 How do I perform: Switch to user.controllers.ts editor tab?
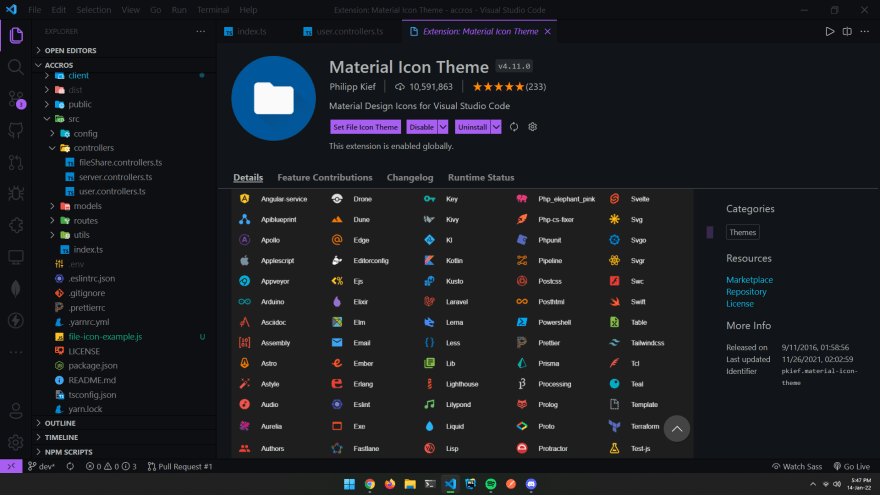(349, 31)
